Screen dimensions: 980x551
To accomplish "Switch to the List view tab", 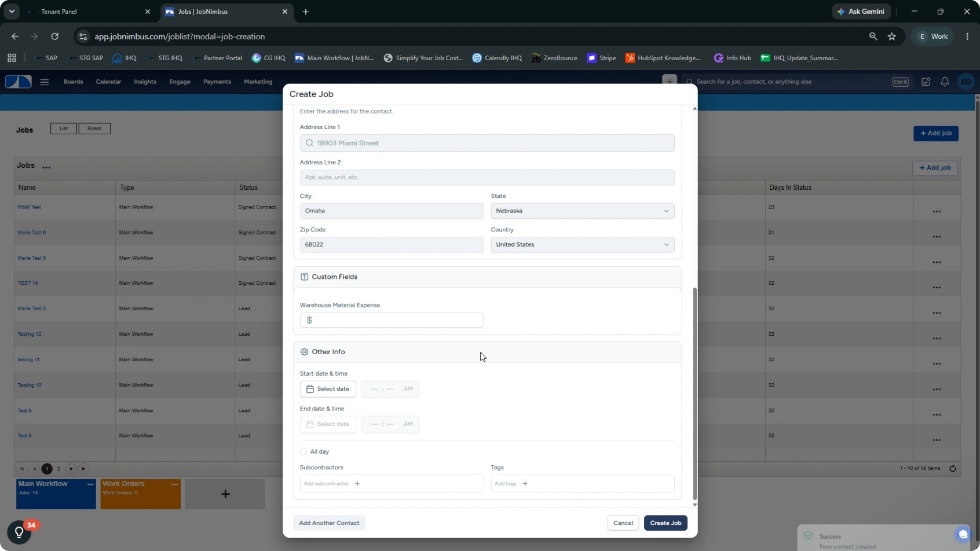I will (64, 128).
